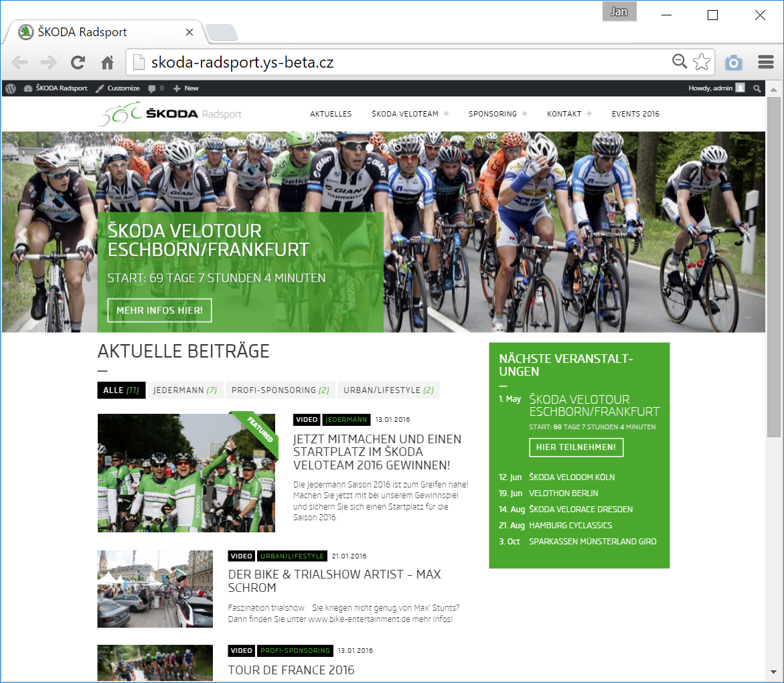Filter posts by PROFI-SPONSORING (2)

click(281, 390)
